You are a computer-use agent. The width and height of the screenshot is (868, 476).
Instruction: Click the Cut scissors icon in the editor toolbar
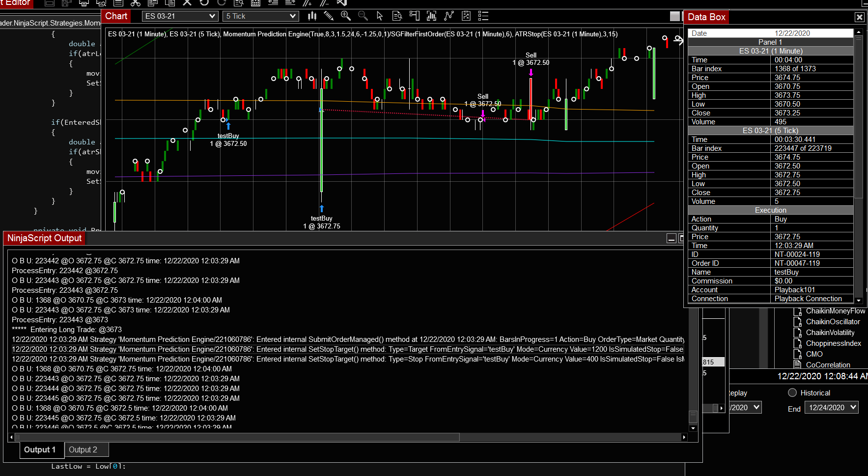136,3
